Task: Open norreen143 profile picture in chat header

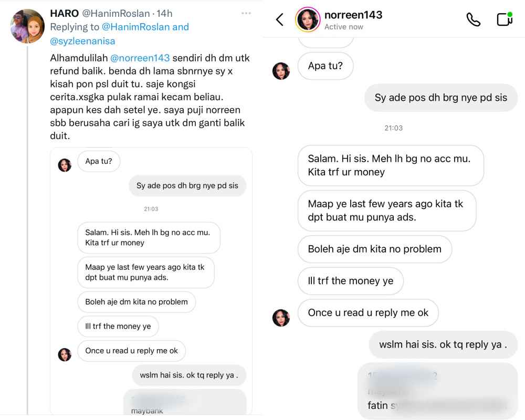Action: click(x=308, y=20)
